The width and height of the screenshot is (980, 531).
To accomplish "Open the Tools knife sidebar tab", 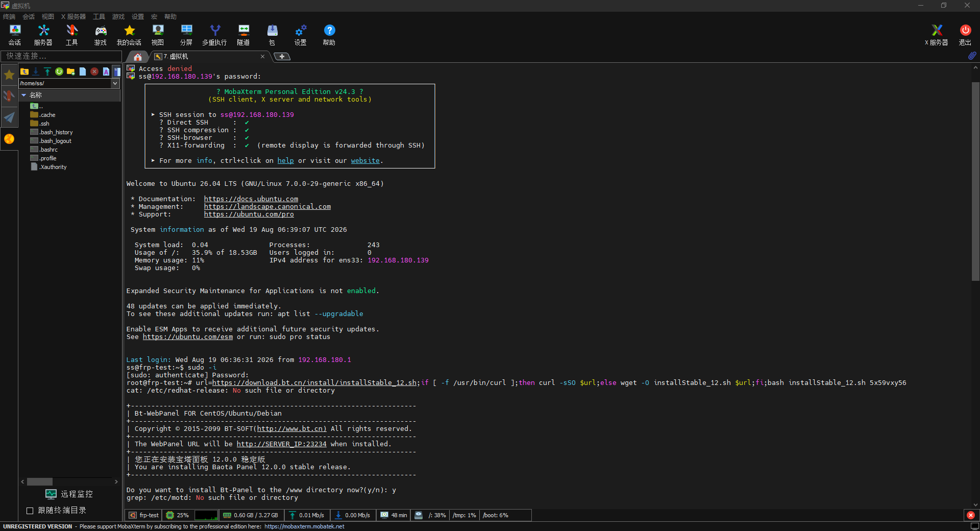I will [9, 96].
